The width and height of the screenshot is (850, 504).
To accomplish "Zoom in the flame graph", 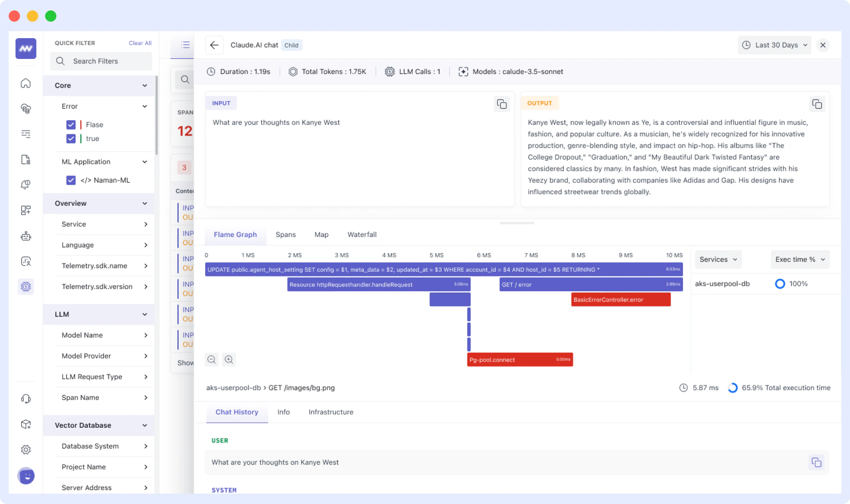I will click(229, 359).
